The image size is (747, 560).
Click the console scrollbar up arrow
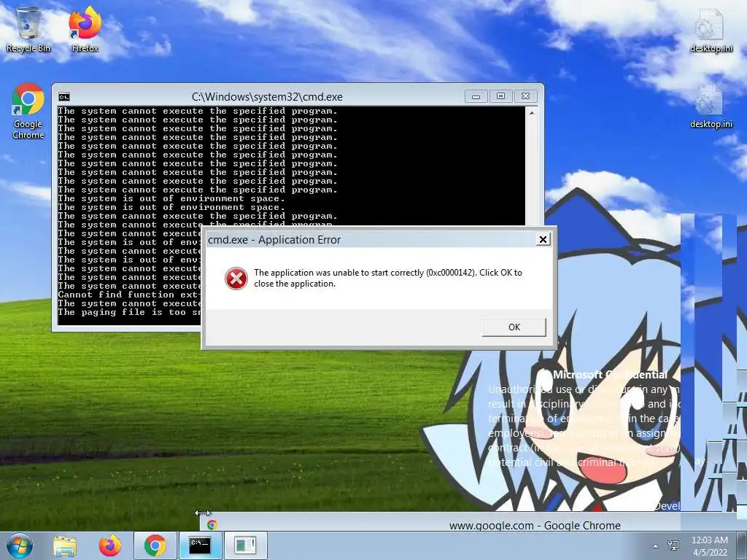(x=532, y=113)
